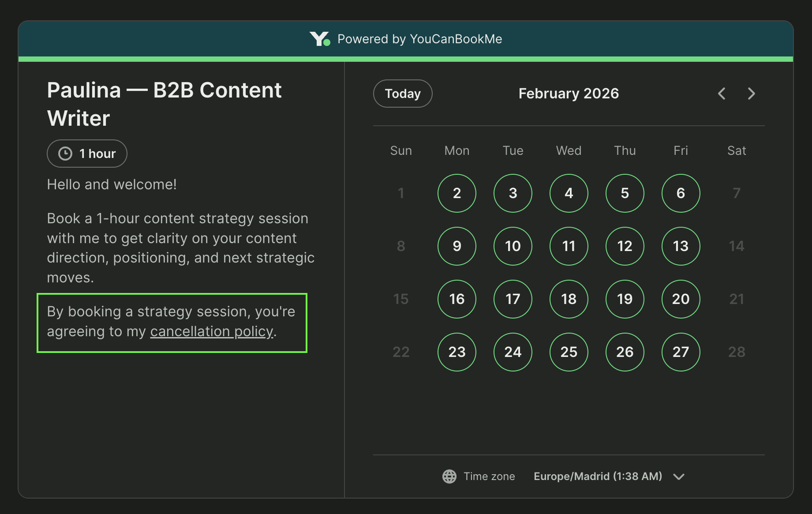This screenshot has height=514, width=812.
Task: Select February 23 on the calendar
Action: [x=457, y=352]
